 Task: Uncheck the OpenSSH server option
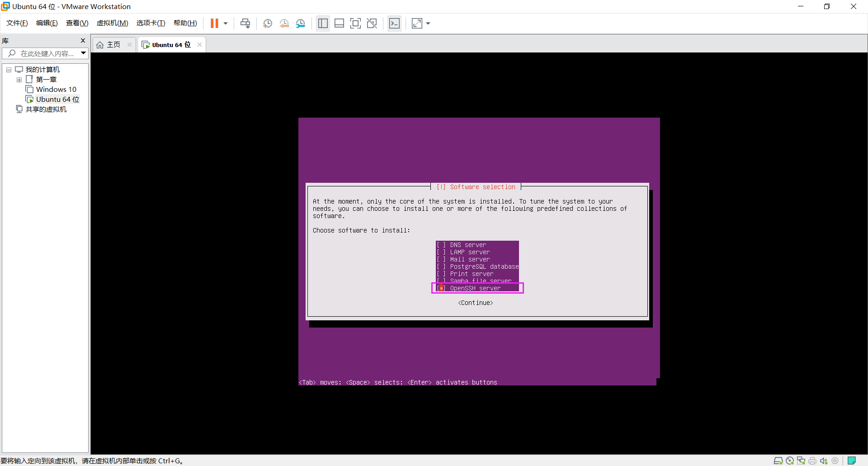click(441, 288)
